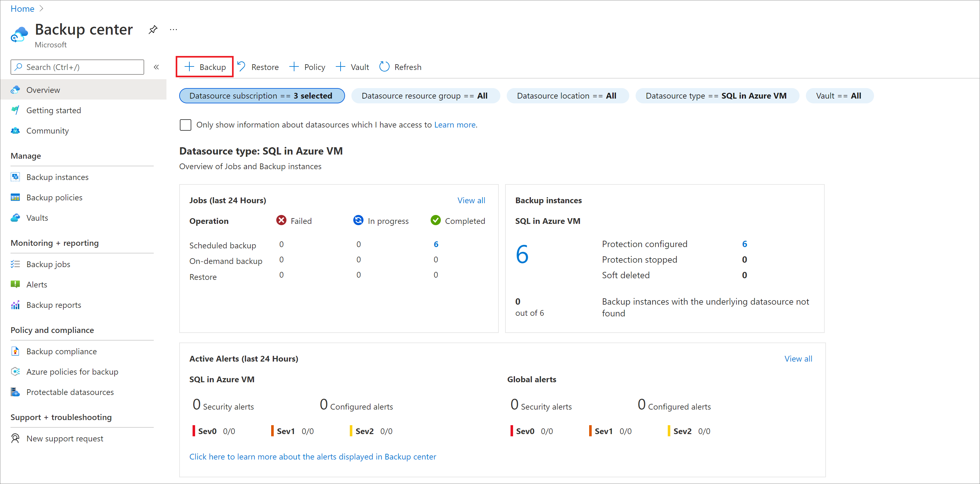Click the Backup icon to add new backup
980x484 pixels.
[205, 67]
